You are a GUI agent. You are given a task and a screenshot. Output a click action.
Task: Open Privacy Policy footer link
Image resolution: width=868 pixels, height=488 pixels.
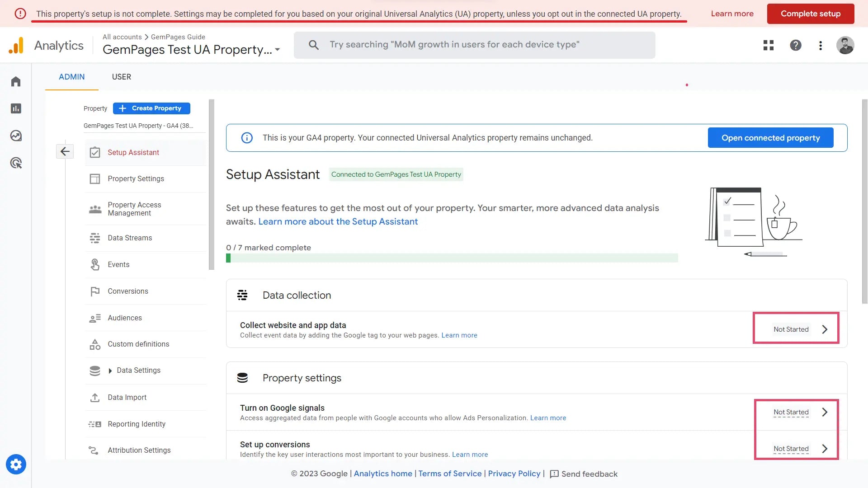(x=514, y=474)
